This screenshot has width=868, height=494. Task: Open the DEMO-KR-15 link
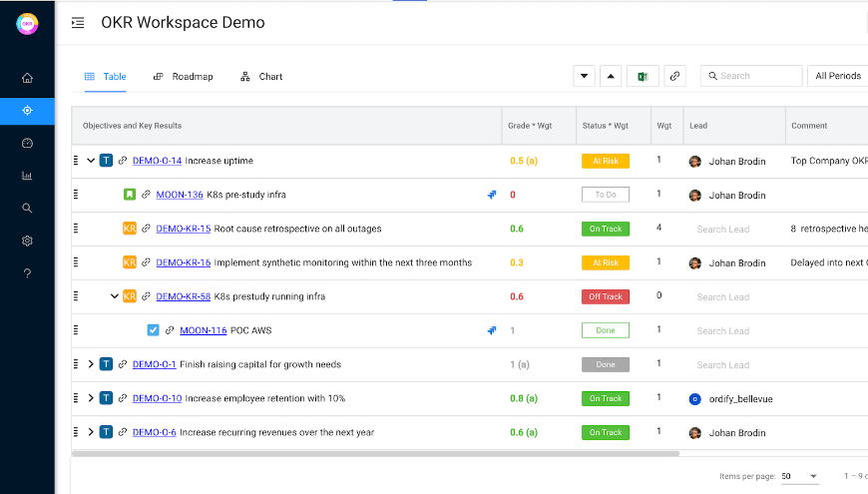coord(183,229)
